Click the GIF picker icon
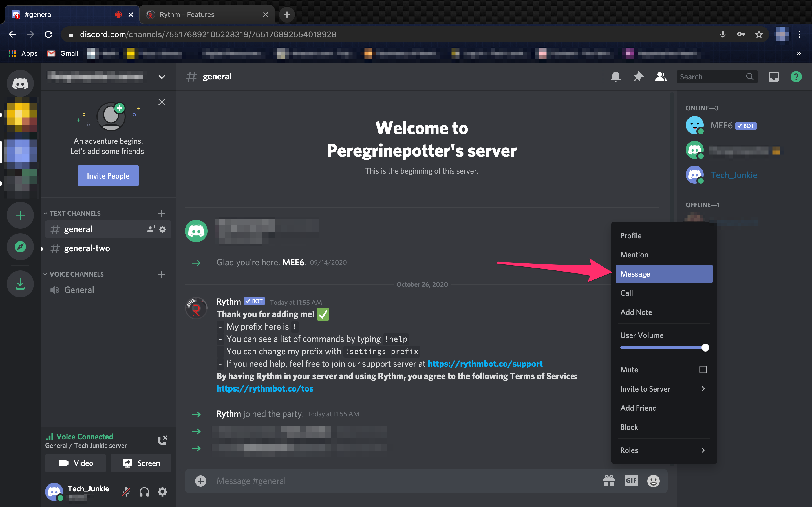812x507 pixels. (631, 481)
